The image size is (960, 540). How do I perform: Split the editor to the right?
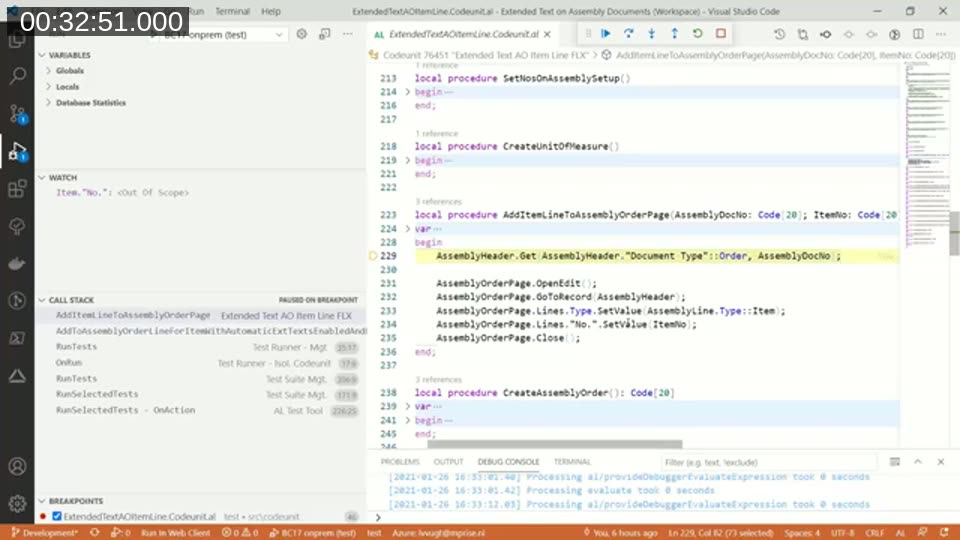[918, 34]
